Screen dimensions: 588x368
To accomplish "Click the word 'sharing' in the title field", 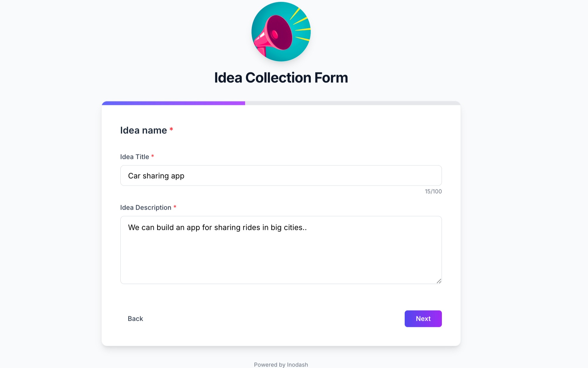I will point(155,176).
